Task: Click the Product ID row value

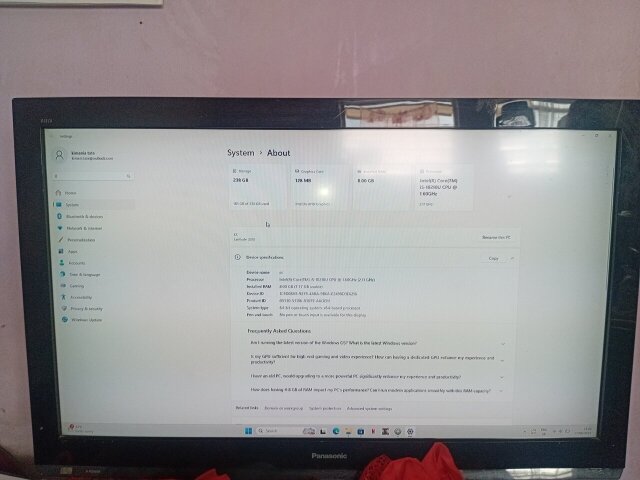Action: click(x=304, y=300)
